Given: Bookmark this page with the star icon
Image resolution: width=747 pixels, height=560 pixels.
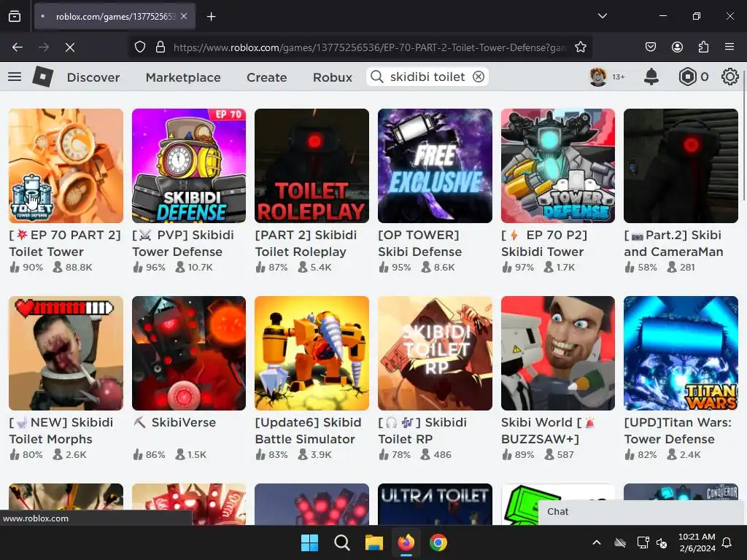Looking at the screenshot, I should click(580, 47).
